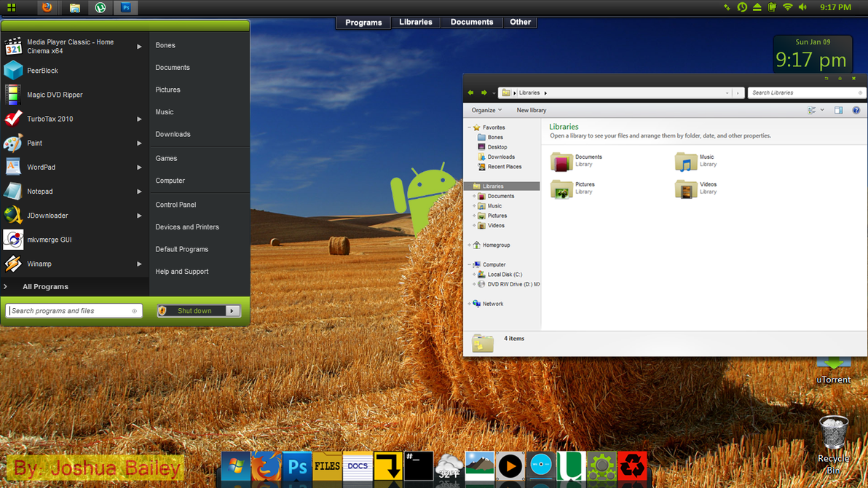Click the Search programs and files field
Image resolution: width=868 pixels, height=488 pixels.
[74, 311]
